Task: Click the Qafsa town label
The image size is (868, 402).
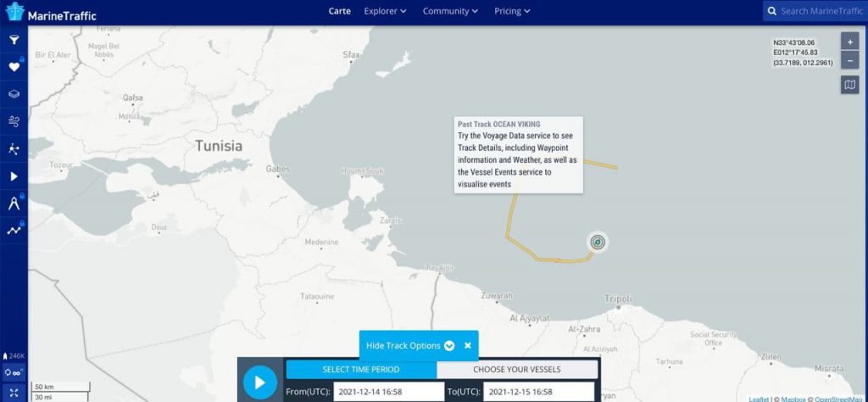Action: [133, 98]
